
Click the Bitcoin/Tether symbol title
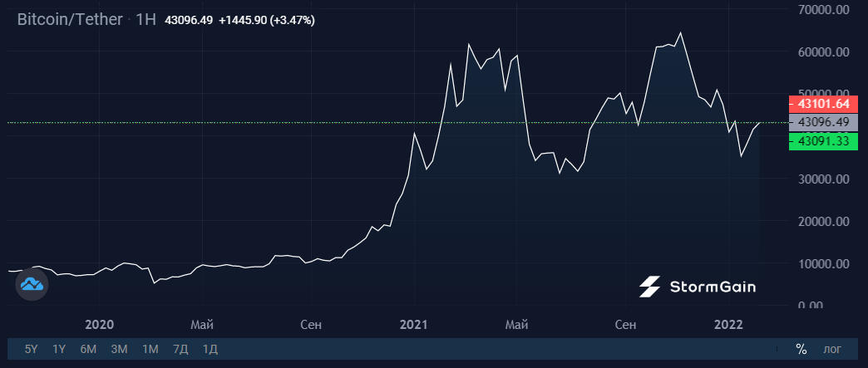70,20
